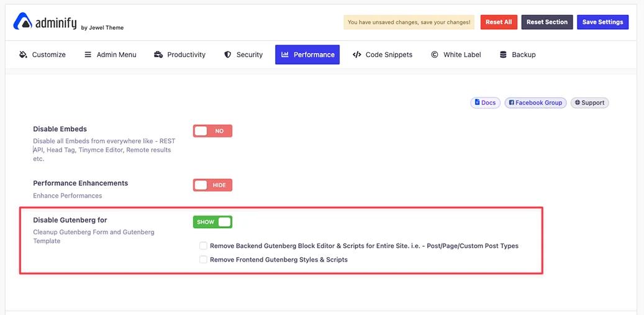Click the Adminify logo icon
The height and width of the screenshot is (315, 644).
coord(22,21)
